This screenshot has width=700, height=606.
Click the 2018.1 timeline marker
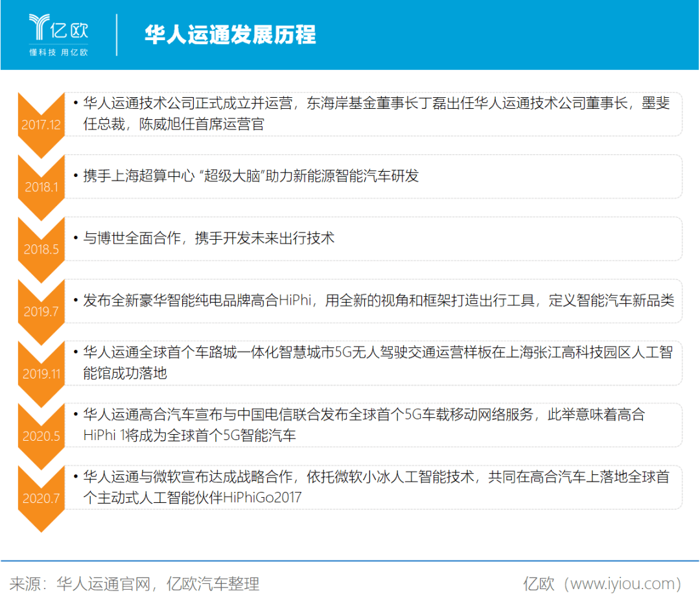(x=41, y=187)
